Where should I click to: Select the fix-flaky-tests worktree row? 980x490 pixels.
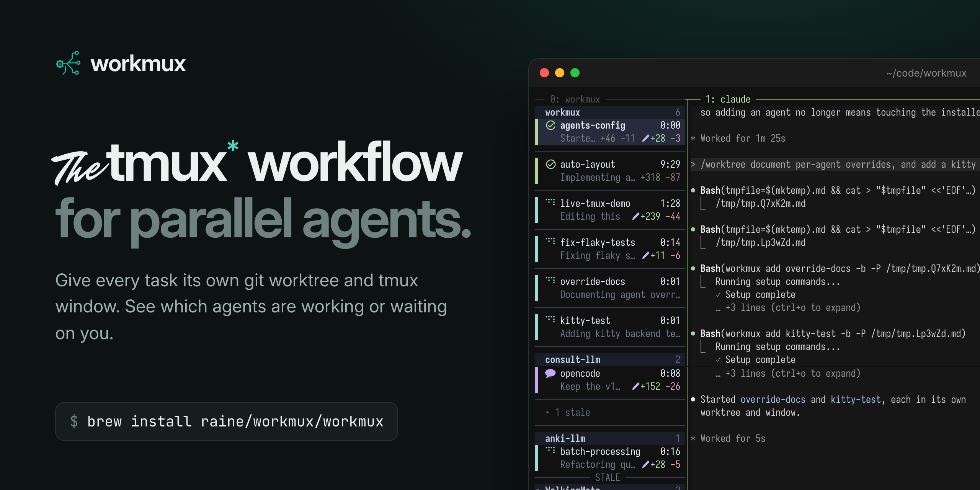pyautogui.click(x=610, y=249)
